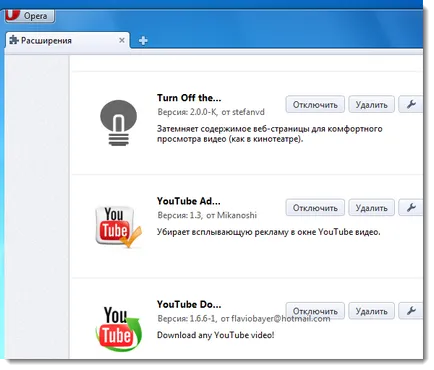Open settings wrench for Turn Off the...

pyautogui.click(x=411, y=105)
